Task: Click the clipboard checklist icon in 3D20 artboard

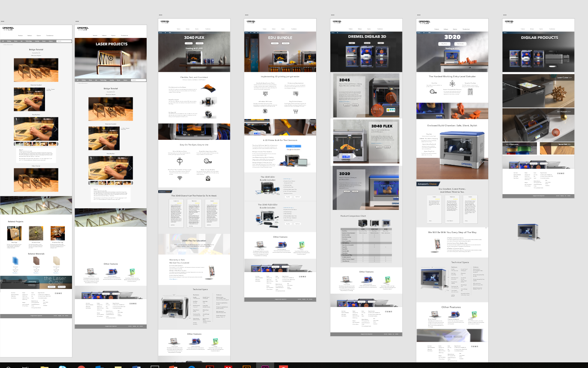Action: (x=470, y=92)
